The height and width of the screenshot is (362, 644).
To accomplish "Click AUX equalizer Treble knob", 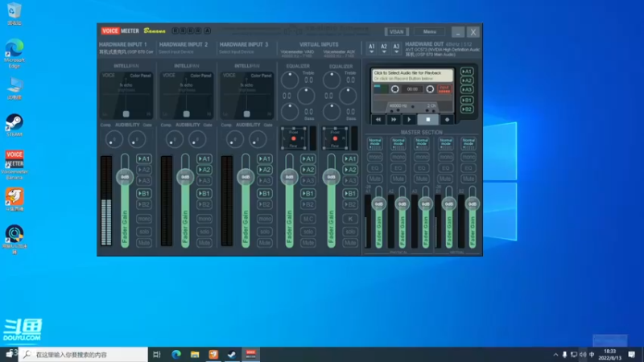I will point(332,80).
